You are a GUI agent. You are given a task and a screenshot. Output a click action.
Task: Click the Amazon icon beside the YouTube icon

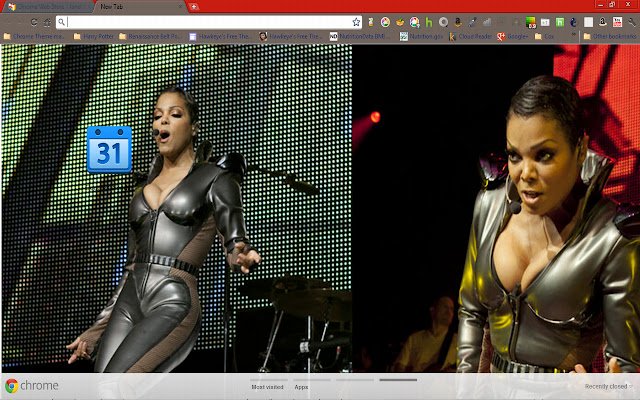pyautogui.click(x=602, y=22)
